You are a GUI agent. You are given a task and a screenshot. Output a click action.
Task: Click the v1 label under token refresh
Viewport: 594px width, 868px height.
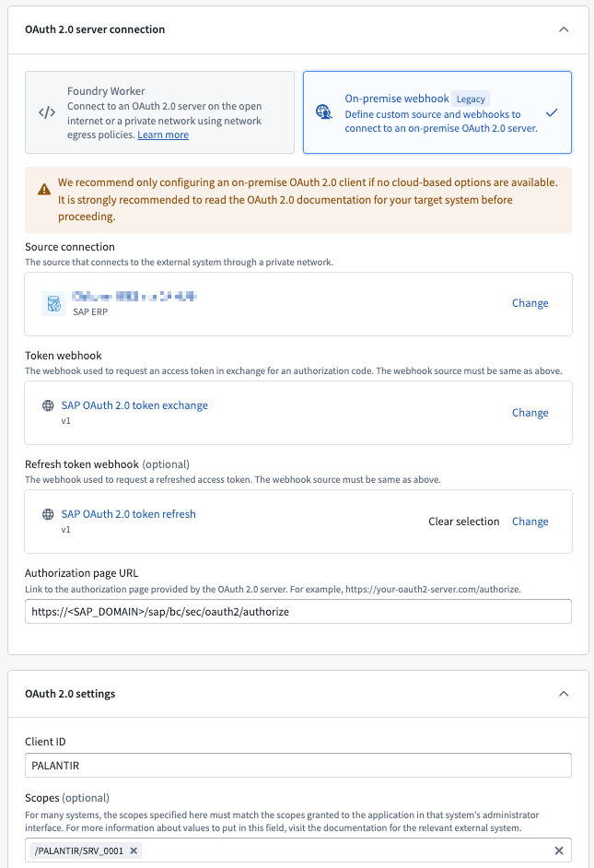pos(65,529)
